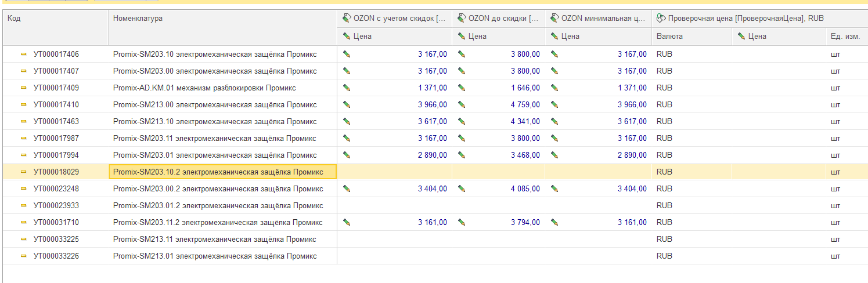Image resolution: width=868 pixels, height=283 pixels.
Task: Select 'Promix-SM213.10 электромеханическая защёлка Промикс' cell
Action: pyautogui.click(x=222, y=122)
